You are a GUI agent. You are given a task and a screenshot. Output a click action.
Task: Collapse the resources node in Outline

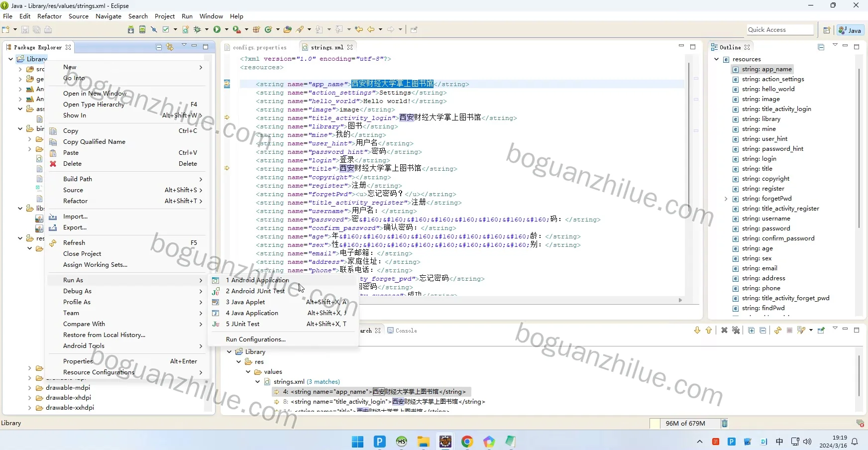tap(717, 59)
